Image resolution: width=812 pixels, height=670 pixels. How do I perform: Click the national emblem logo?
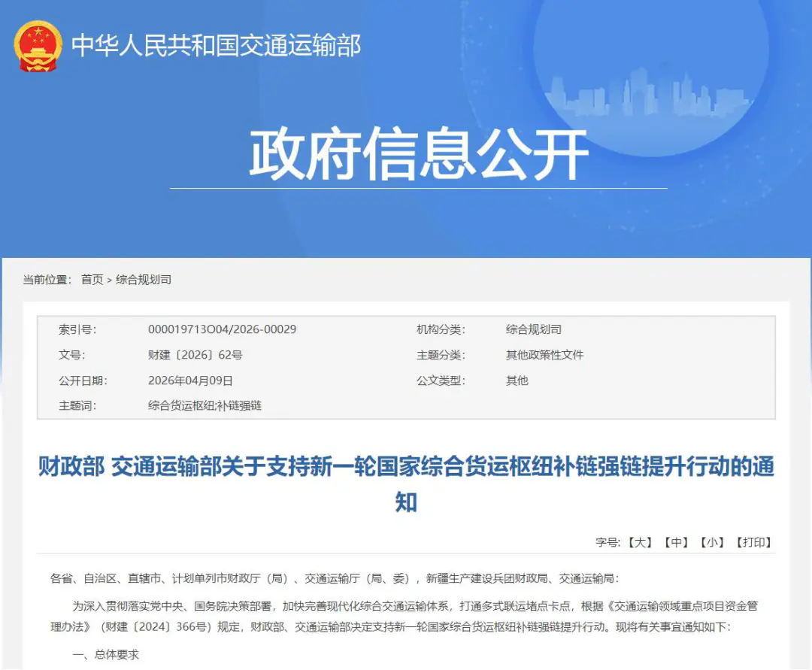click(38, 45)
